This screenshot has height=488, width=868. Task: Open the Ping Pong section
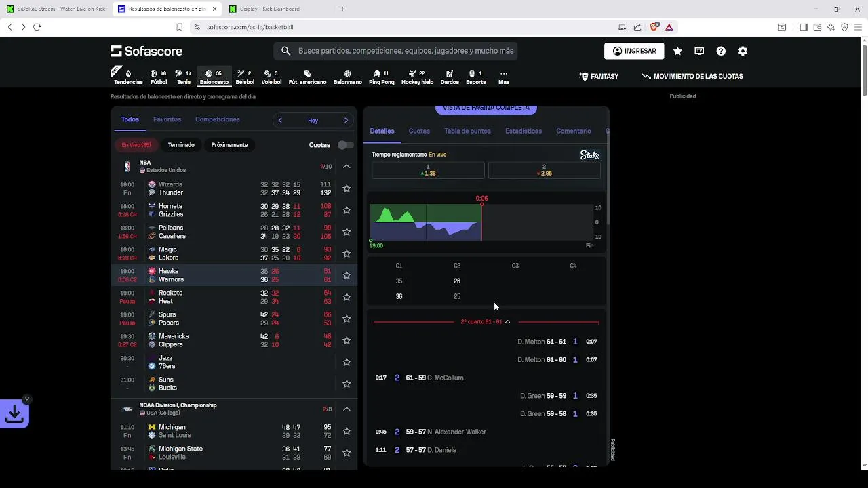coord(381,77)
